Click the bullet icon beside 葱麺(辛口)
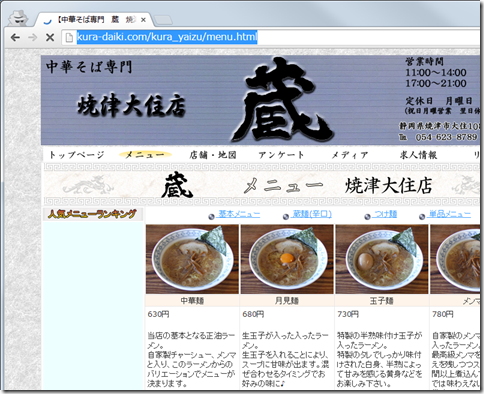Viewport: 484px width, 394px height. pyautogui.click(x=286, y=217)
